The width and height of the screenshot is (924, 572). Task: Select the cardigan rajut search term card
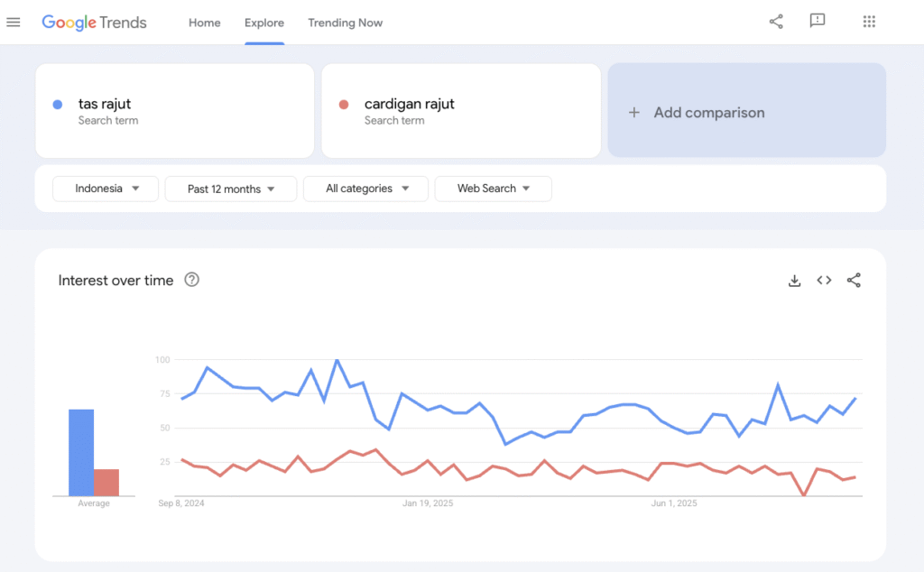click(x=461, y=110)
